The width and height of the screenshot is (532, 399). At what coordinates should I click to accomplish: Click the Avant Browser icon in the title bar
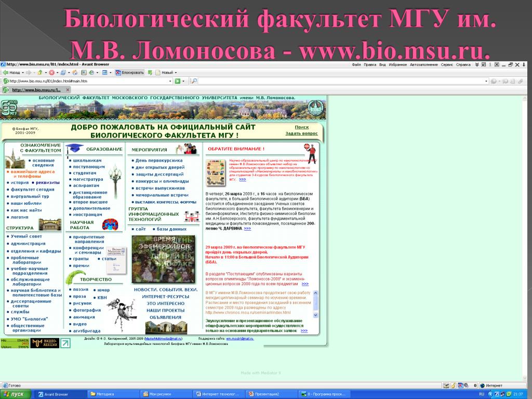pos(3,64)
